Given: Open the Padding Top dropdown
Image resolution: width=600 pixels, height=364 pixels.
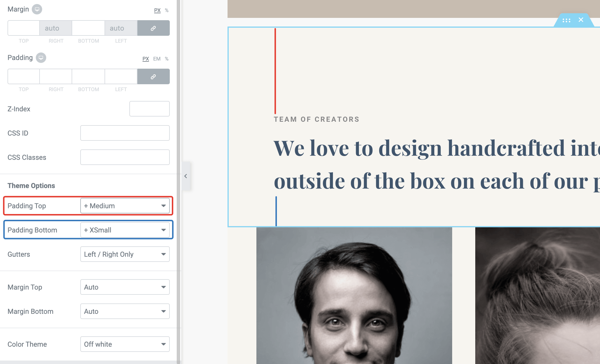Looking at the screenshot, I should coord(125,206).
